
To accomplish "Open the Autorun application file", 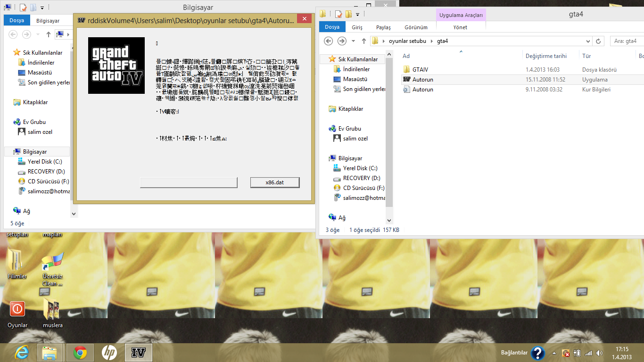I will [x=422, y=80].
